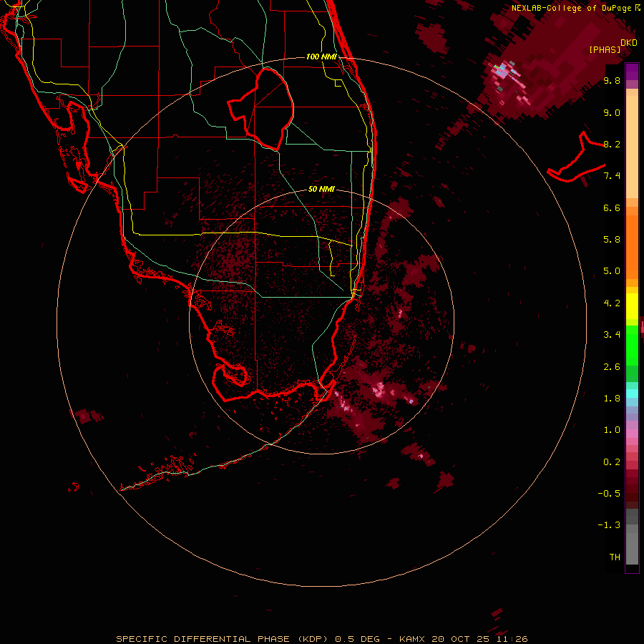Click the Specific Differential Phase KDP caption
Screen dimensions: 644x644
coord(321,639)
